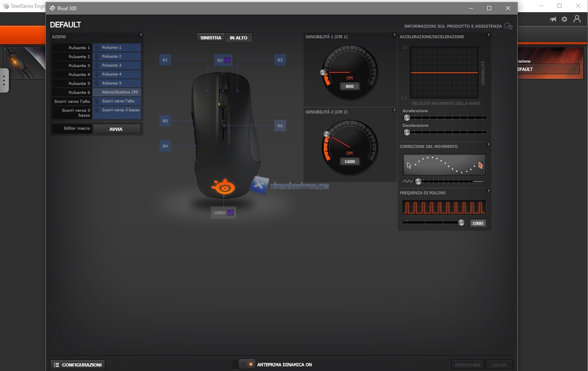The width and height of the screenshot is (588, 371).
Task: Open help for Correzione del Movimento
Action: click(x=488, y=145)
